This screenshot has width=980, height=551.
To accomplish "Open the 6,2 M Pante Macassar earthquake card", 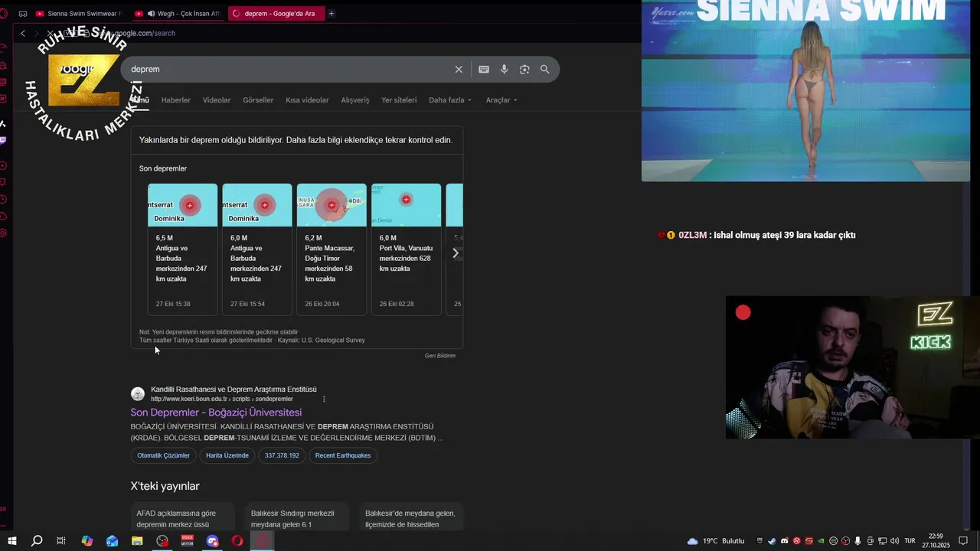I will pyautogui.click(x=332, y=249).
